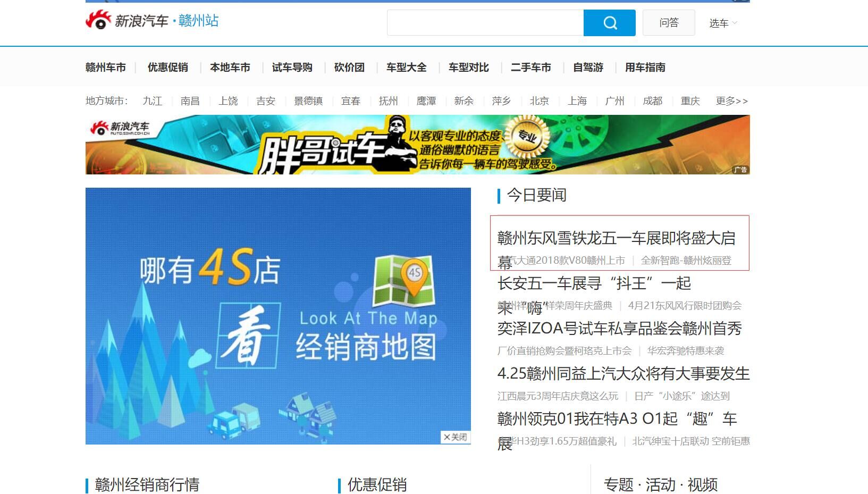The image size is (868, 494).
Task: Select city 成都
Action: [x=653, y=101]
